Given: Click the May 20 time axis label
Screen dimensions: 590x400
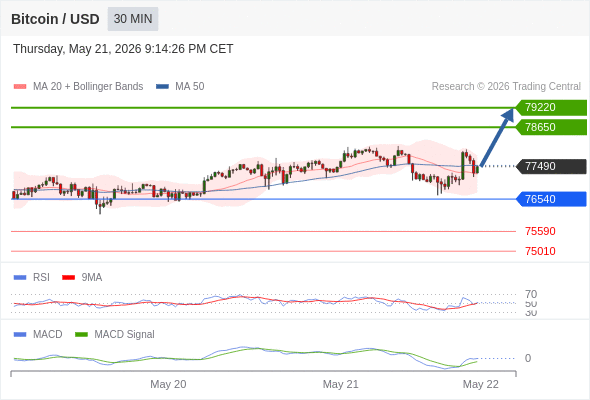Looking at the screenshot, I should click(168, 384).
